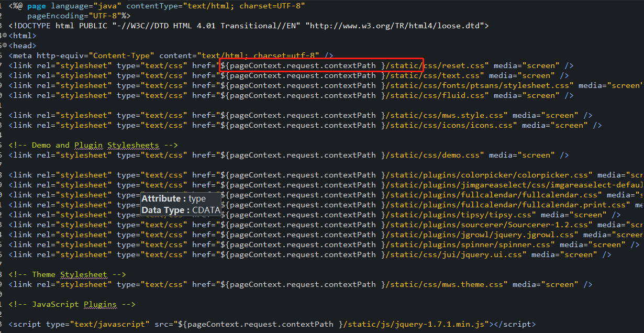644x333 pixels.
Task: Click the <head> opening tag
Action: (23, 46)
